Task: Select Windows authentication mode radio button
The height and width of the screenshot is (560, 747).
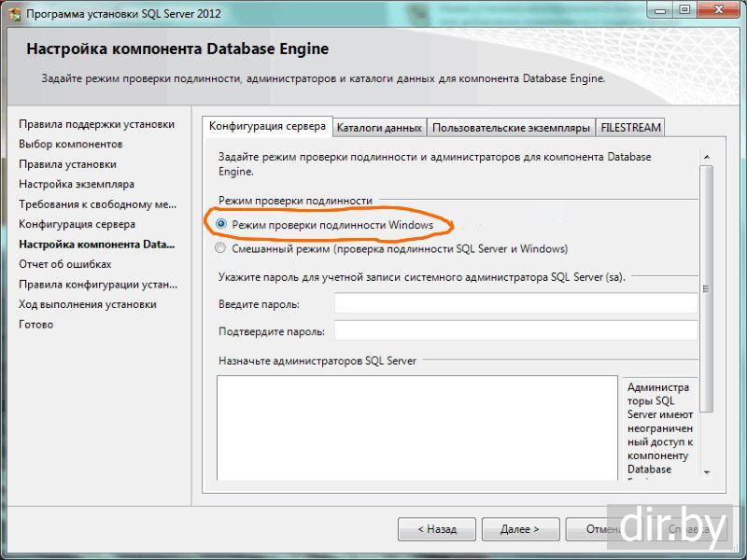Action: pyautogui.click(x=220, y=224)
